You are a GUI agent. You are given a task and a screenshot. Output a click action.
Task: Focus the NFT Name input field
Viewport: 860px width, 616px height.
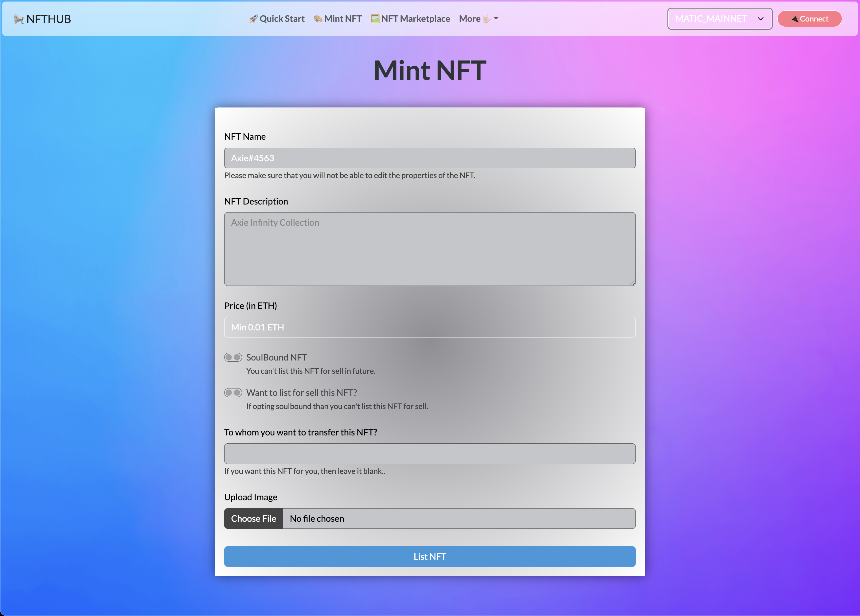[x=430, y=158]
